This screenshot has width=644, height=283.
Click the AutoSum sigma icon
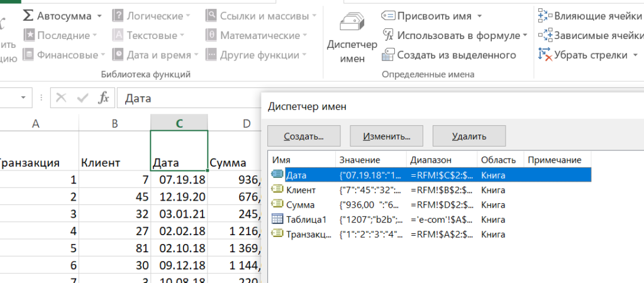(28, 16)
